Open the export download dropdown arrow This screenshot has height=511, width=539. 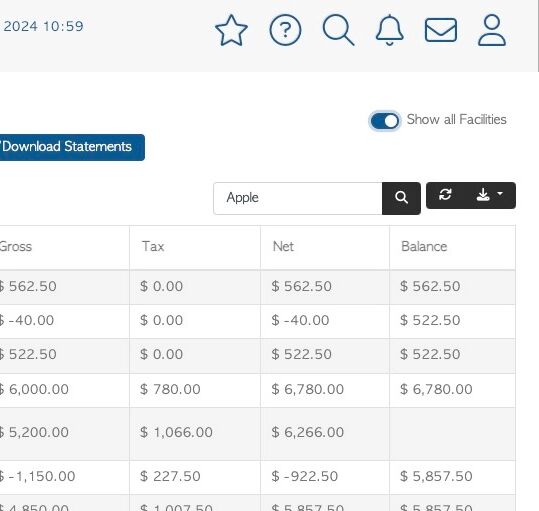click(x=489, y=195)
